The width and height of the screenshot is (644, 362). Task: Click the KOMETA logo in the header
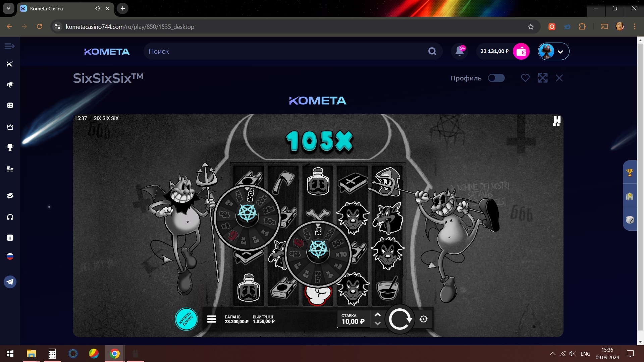107,52
